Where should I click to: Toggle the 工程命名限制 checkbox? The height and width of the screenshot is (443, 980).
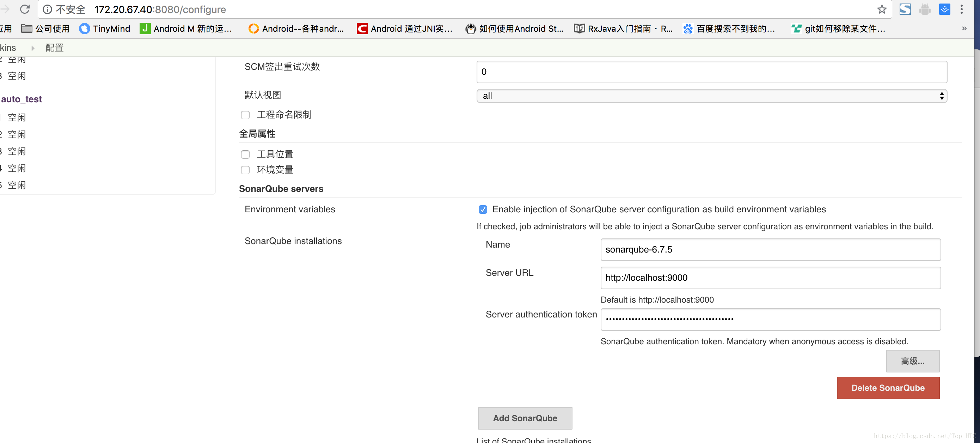(245, 115)
